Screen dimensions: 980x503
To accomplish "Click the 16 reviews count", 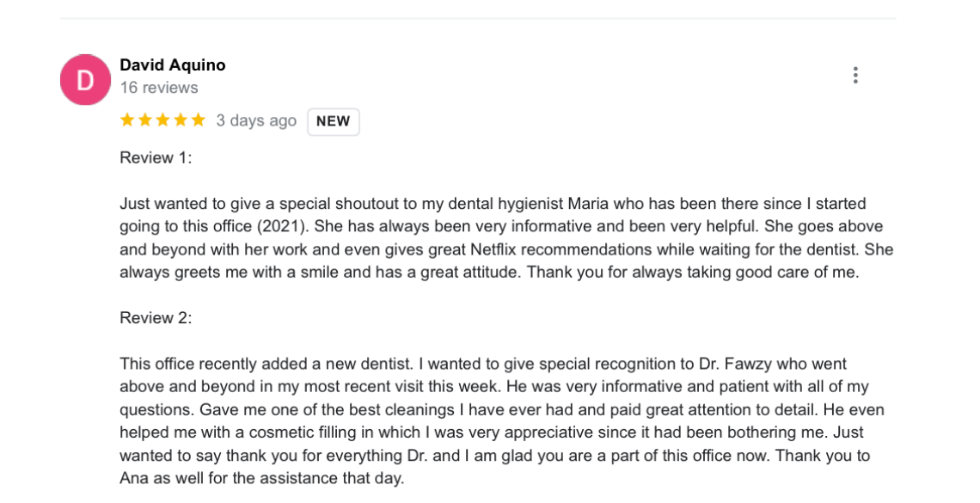I will (x=159, y=88).
